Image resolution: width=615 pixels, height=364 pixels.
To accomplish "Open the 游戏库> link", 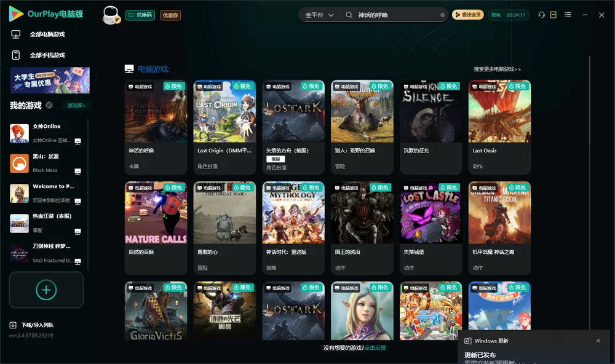I will [x=76, y=105].
